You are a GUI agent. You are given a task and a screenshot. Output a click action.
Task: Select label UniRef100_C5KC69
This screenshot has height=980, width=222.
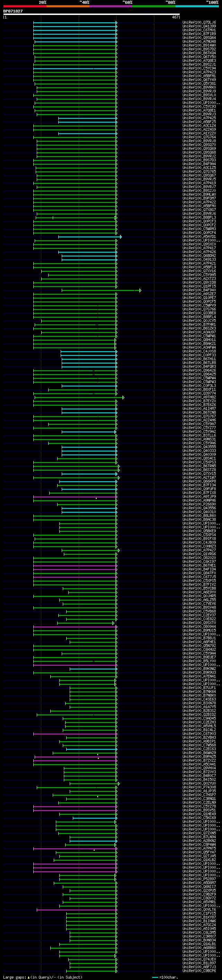coord(199,818)
